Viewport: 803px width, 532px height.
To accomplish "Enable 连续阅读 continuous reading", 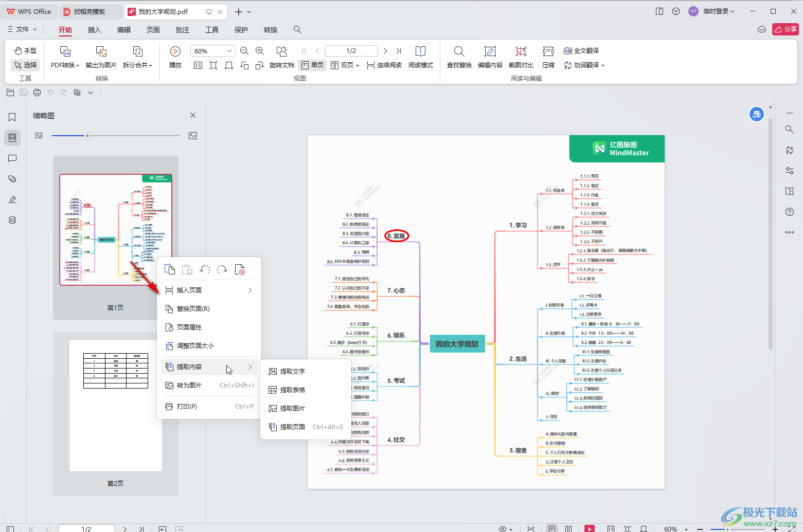I will (384, 65).
